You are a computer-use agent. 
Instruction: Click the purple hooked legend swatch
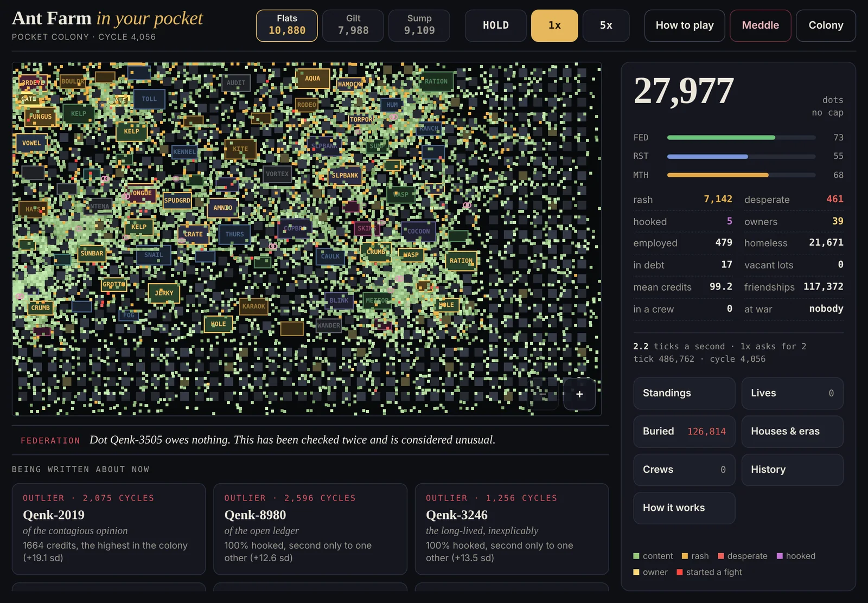point(780,556)
